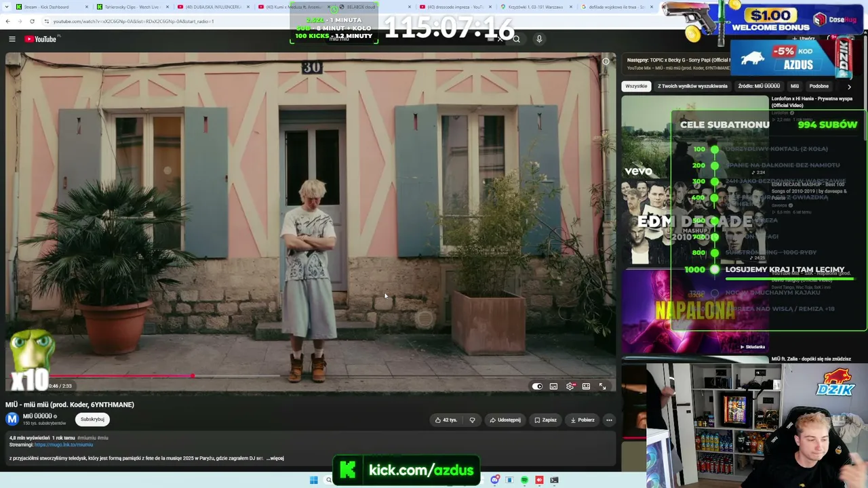The height and width of the screenshot is (488, 868).
Task: Open Lordofon x Hi Hania video title
Action: [x=810, y=102]
